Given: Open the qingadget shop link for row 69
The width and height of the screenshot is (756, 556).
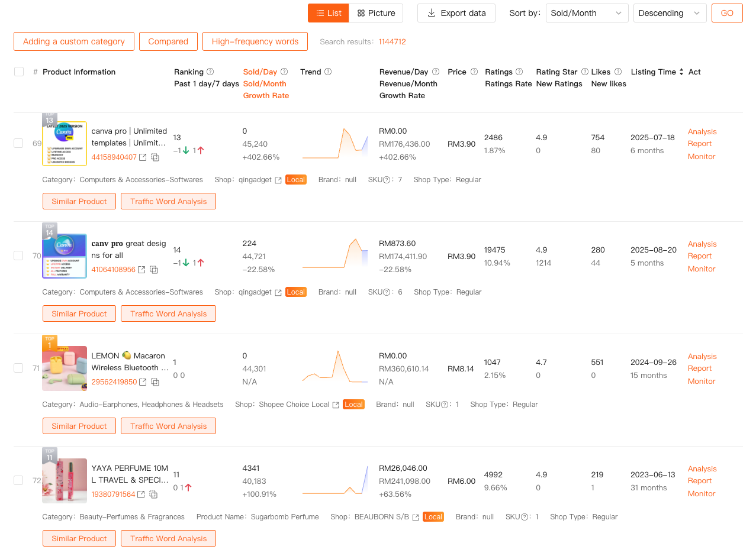Looking at the screenshot, I should coord(278,180).
